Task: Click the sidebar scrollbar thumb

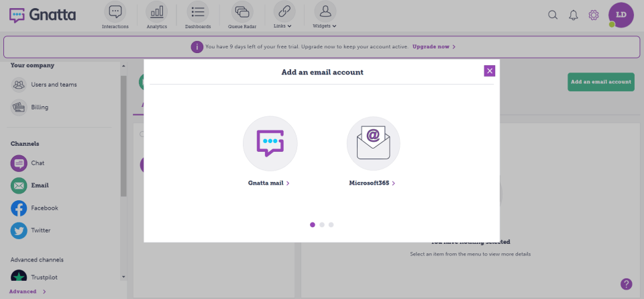Action: [x=123, y=136]
